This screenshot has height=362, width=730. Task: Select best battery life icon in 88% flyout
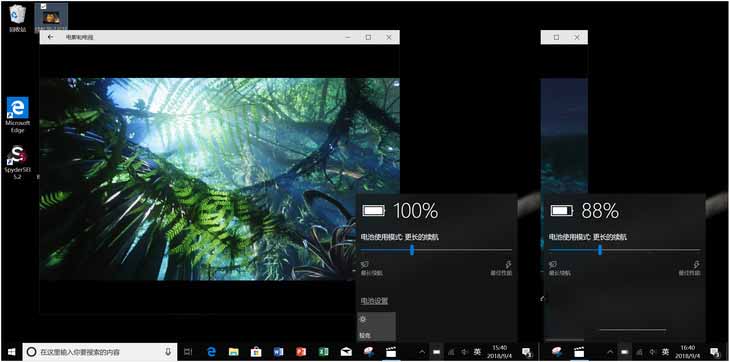(554, 264)
